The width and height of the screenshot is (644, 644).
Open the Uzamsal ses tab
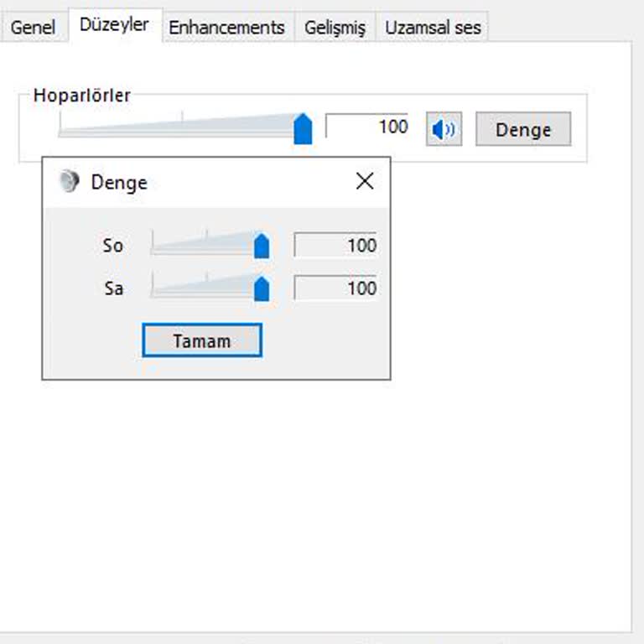pyautogui.click(x=433, y=27)
